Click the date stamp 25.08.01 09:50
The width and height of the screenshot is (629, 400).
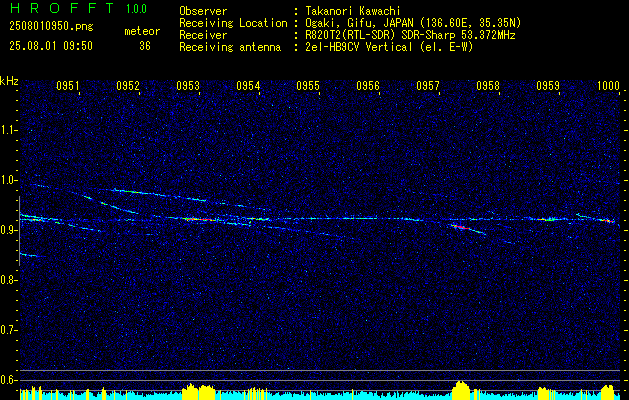tap(51, 46)
